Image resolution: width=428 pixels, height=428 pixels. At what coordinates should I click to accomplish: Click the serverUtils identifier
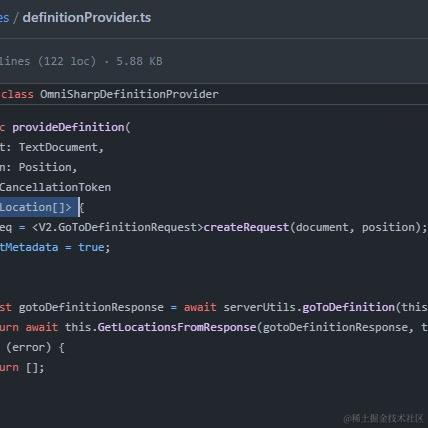(259, 307)
